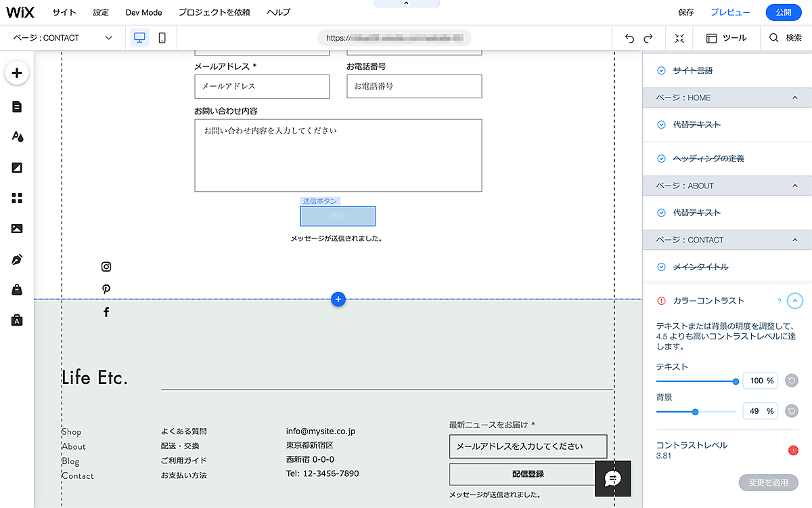Open the Site Design theme icon
This screenshot has width=812, height=508.
pyautogui.click(x=17, y=137)
